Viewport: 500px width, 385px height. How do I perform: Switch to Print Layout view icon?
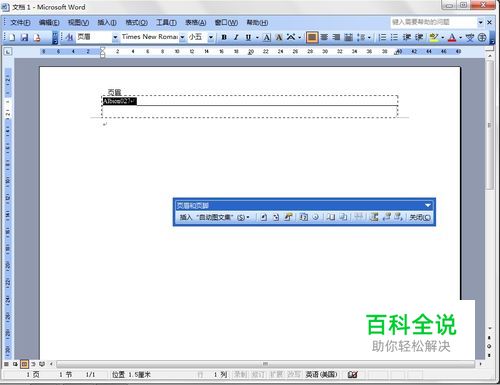pos(24,364)
